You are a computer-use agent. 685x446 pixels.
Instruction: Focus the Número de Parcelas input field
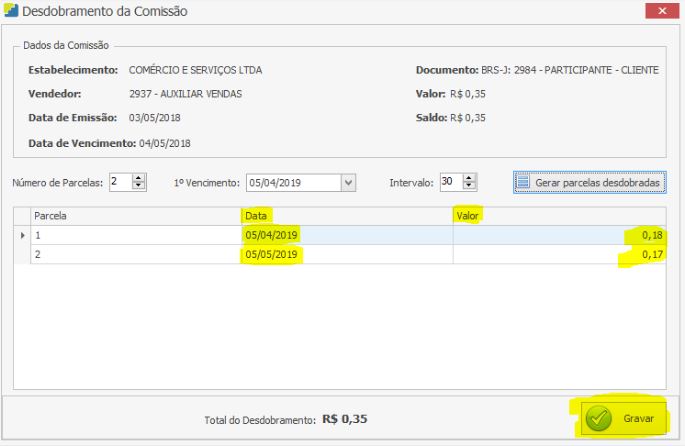(119, 182)
